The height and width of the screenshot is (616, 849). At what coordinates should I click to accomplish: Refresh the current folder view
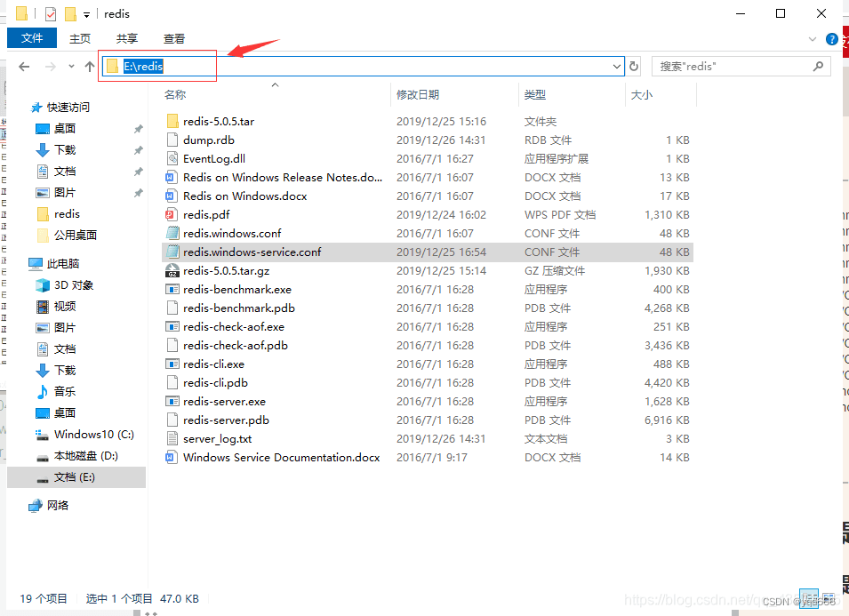(634, 67)
